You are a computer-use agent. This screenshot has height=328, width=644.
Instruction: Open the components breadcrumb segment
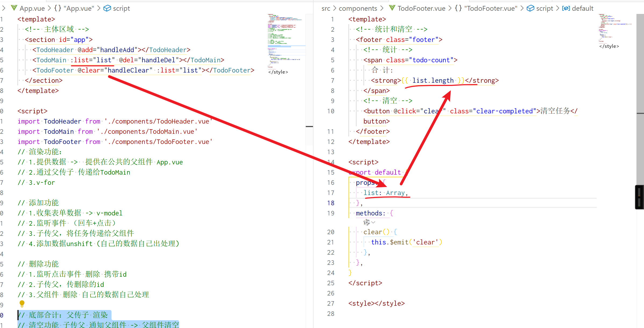point(358,8)
